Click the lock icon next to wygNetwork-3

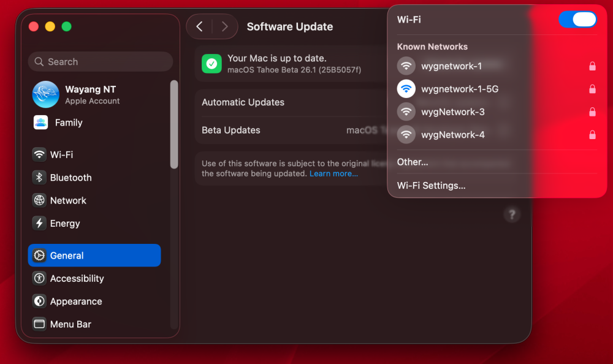[x=592, y=112]
